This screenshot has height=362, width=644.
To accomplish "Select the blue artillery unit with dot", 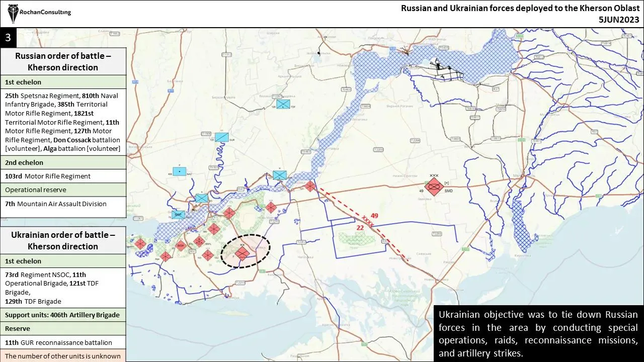I will coord(179,171).
